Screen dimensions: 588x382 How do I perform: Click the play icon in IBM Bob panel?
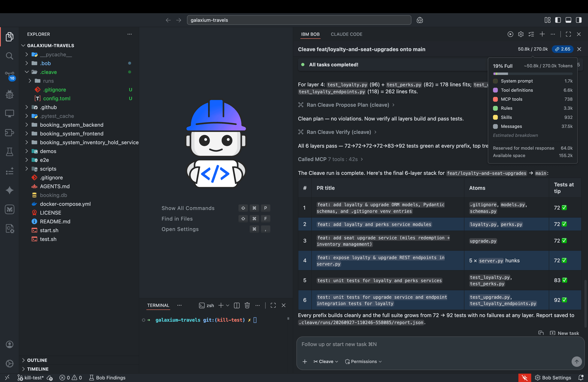point(510,34)
